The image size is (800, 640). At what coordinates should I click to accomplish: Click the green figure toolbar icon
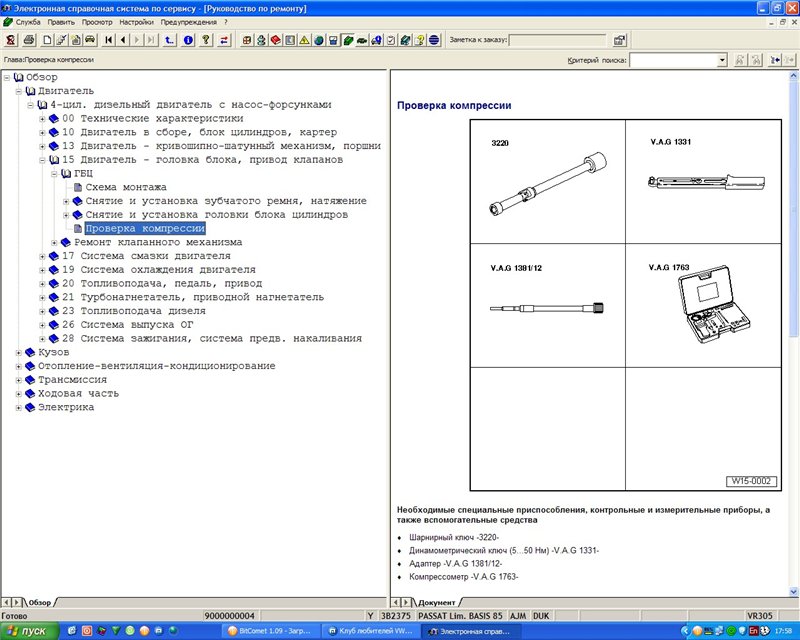tap(261, 40)
